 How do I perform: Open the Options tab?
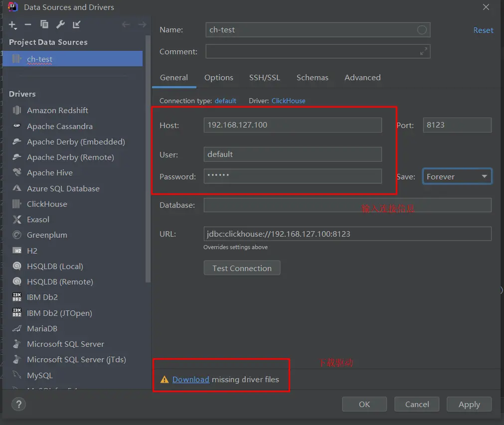pos(218,78)
